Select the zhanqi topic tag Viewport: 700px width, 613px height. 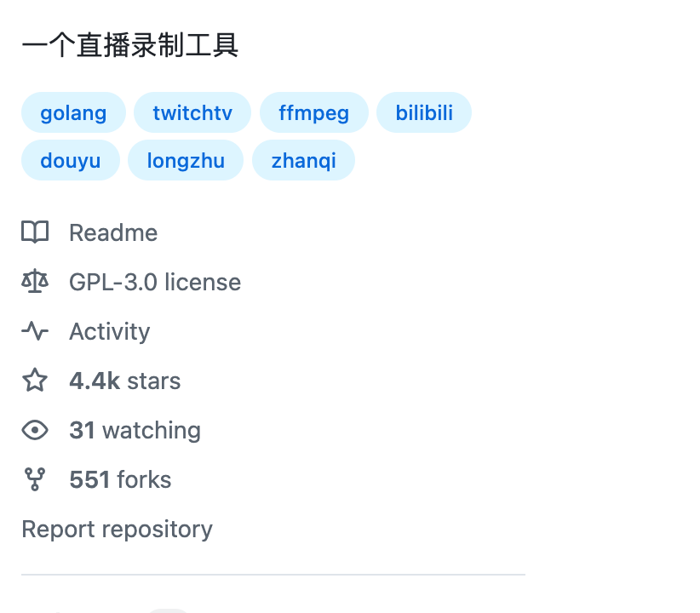click(x=303, y=160)
